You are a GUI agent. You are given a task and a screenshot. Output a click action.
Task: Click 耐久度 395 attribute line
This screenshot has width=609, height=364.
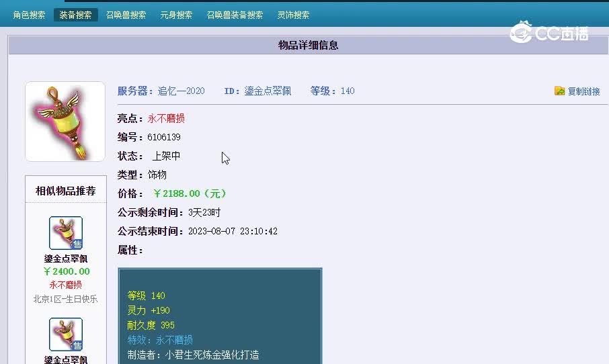point(151,325)
